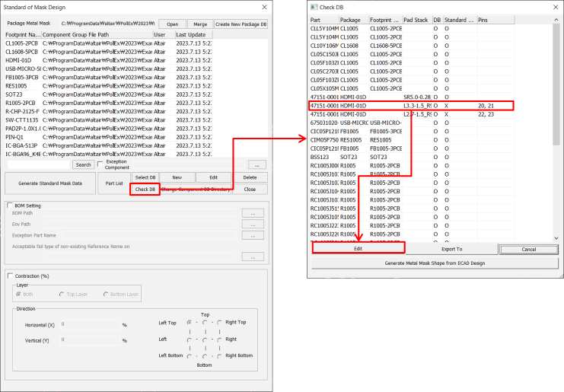
Task: Click the footprint search text field
Action: [38, 164]
